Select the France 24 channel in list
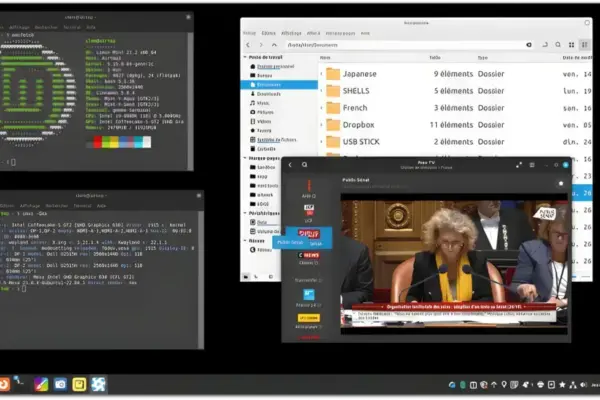This screenshot has height=400, width=600. 308,298
